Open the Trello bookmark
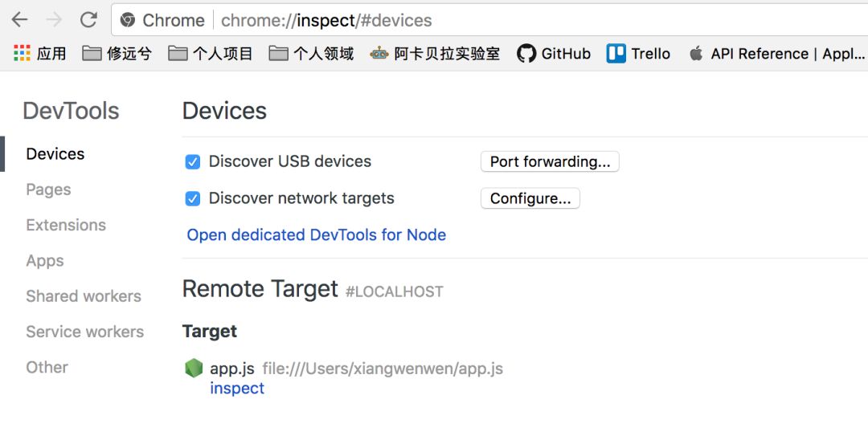Screen dimensions: 868x444 [x=639, y=54]
